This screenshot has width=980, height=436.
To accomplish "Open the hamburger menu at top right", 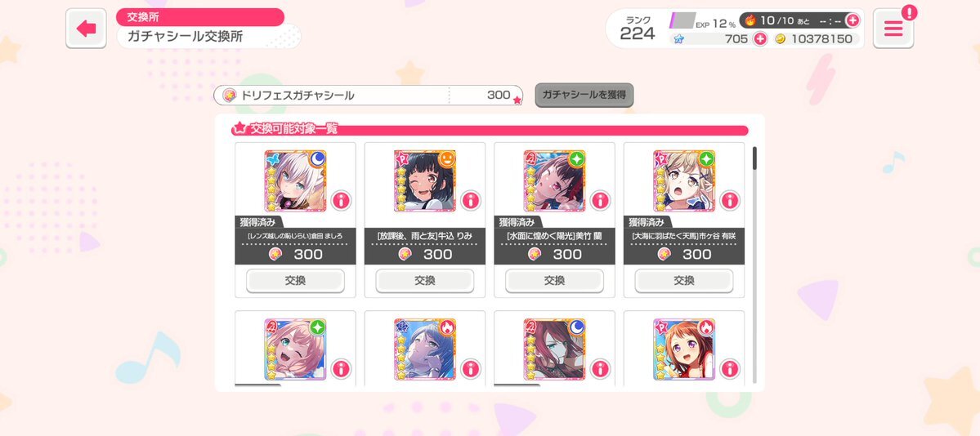I will [893, 29].
